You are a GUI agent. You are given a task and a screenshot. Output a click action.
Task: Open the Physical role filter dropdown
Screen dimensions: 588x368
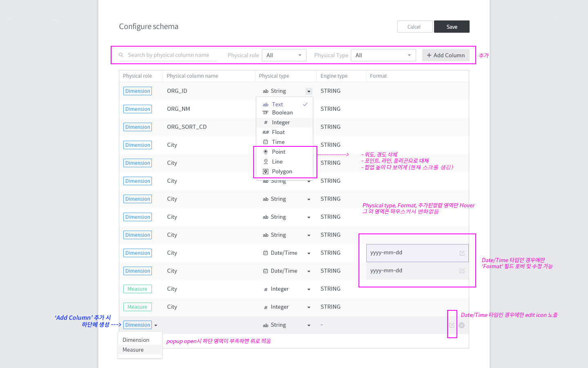tap(284, 55)
